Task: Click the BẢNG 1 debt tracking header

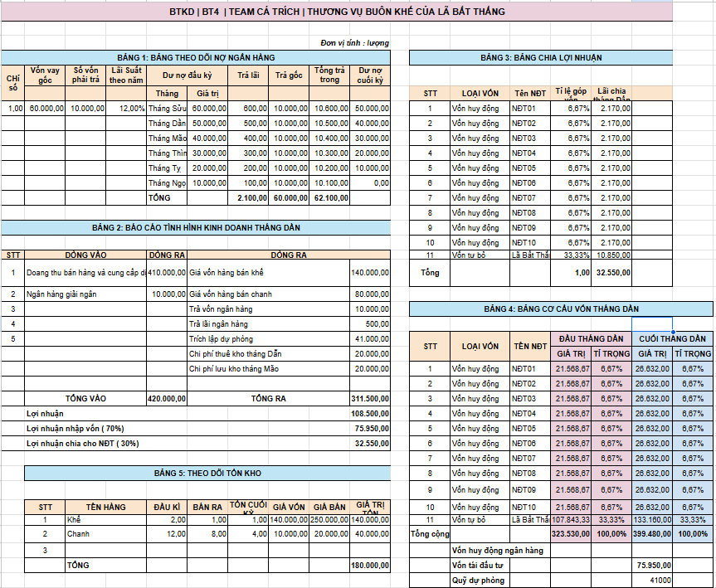Action: pyautogui.click(x=196, y=57)
